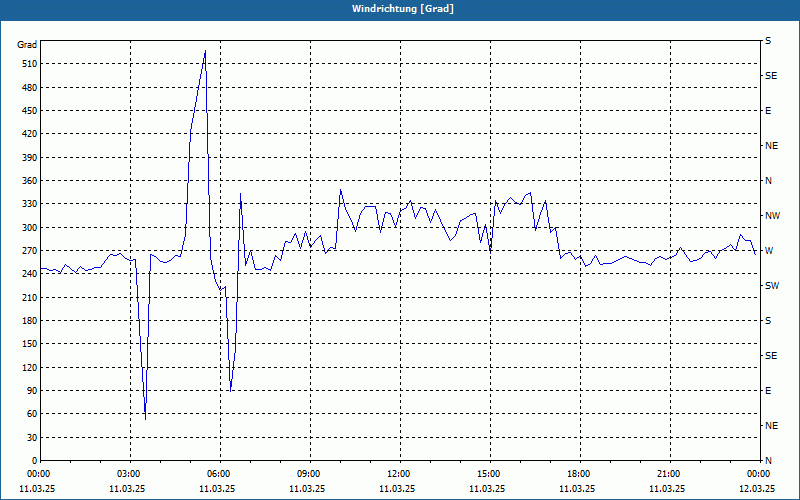This screenshot has height=500, width=800.
Task: Click the 300 y-axis tick label
Action: click(30, 228)
